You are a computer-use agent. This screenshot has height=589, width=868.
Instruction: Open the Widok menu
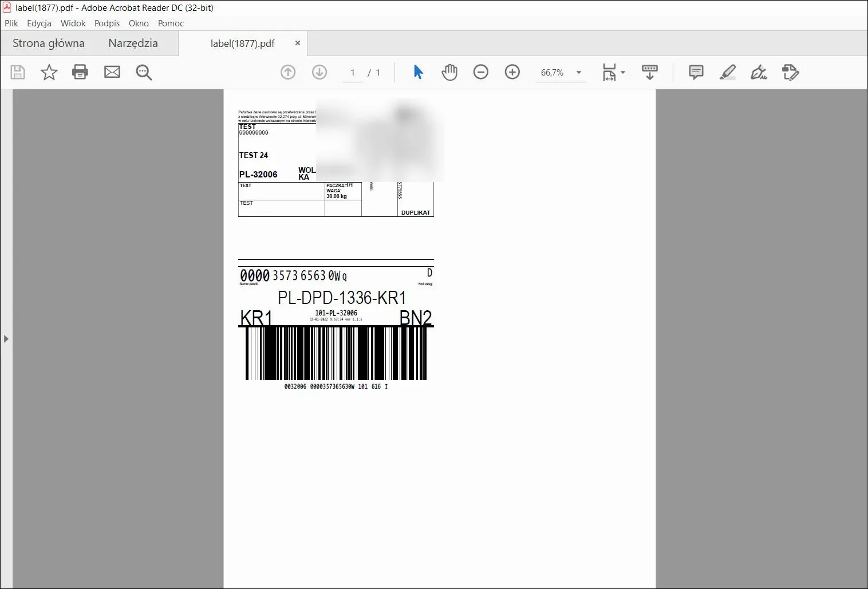click(73, 23)
